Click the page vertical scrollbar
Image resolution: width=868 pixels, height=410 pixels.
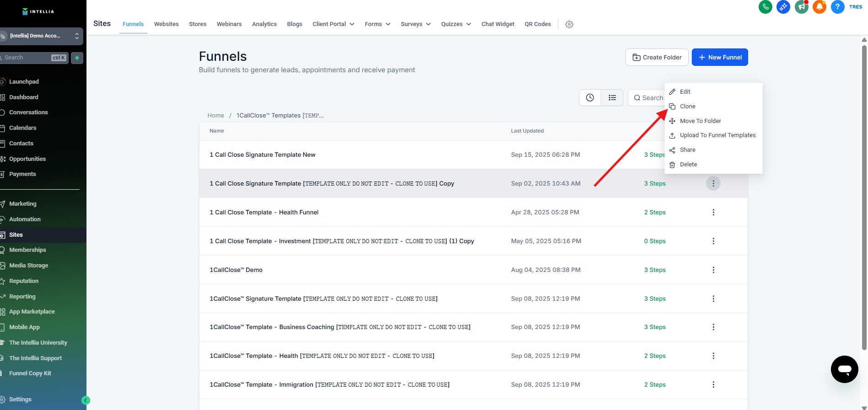864,197
